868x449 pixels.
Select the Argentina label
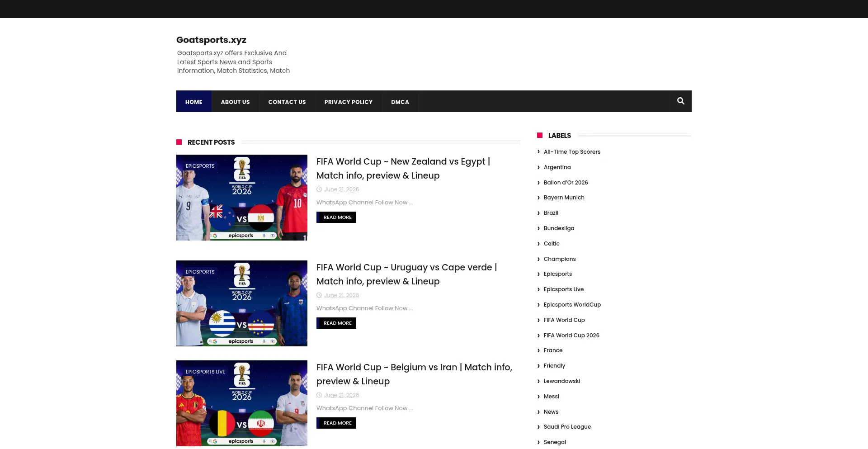[x=557, y=167]
